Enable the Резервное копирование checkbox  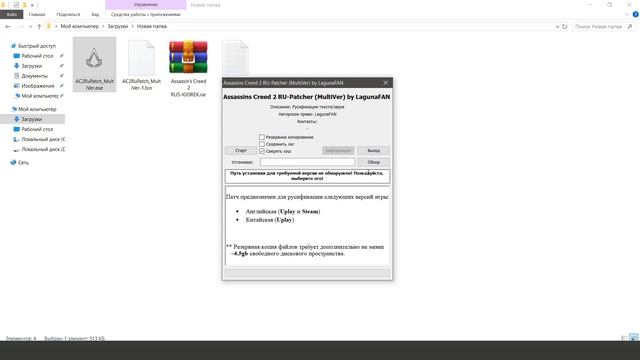pos(262,137)
